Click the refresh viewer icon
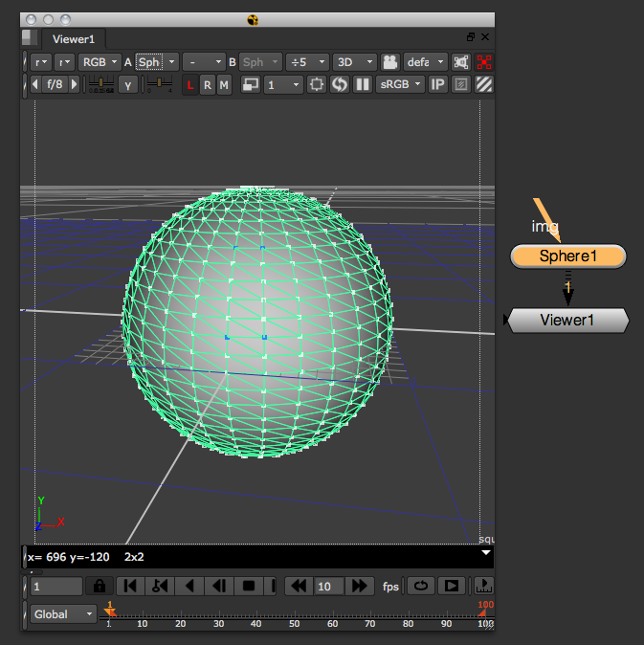Screen dimensions: 644x645 pos(340,85)
